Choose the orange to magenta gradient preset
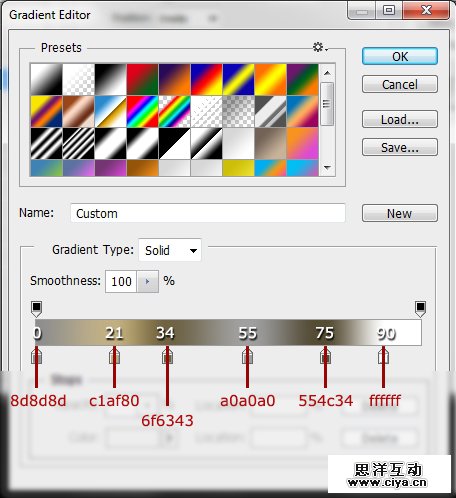The width and height of the screenshot is (456, 498). pos(302,143)
